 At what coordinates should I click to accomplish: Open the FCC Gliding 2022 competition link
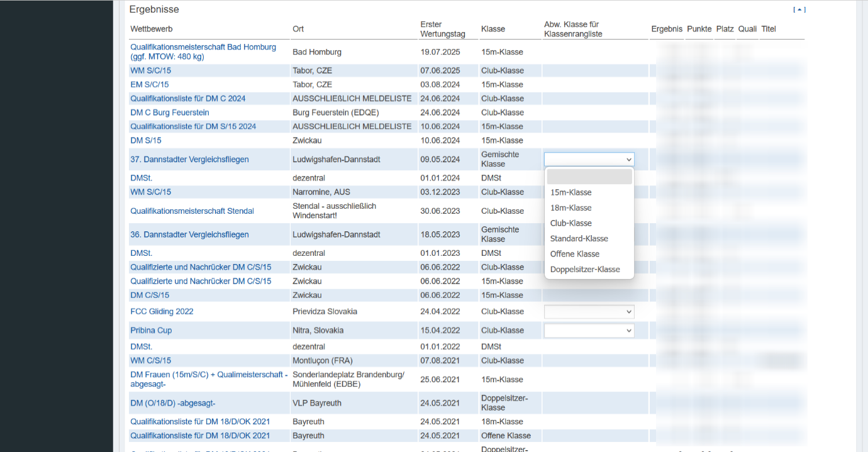[162, 312]
